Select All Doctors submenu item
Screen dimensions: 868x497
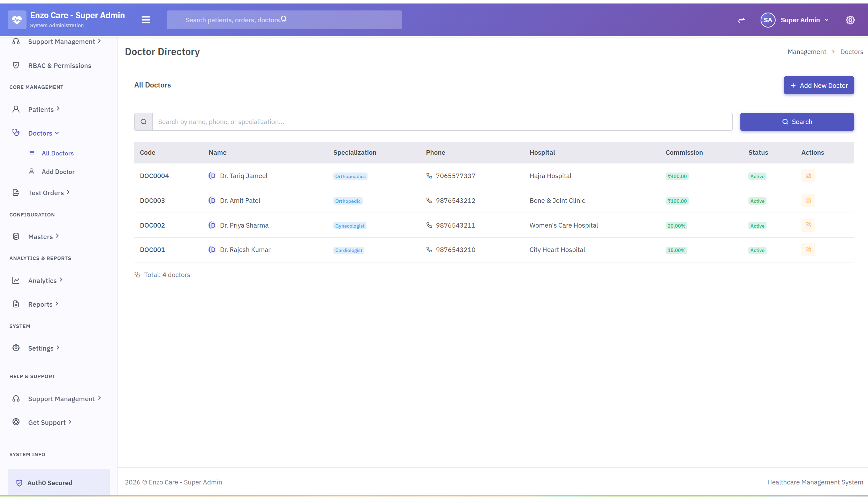58,153
